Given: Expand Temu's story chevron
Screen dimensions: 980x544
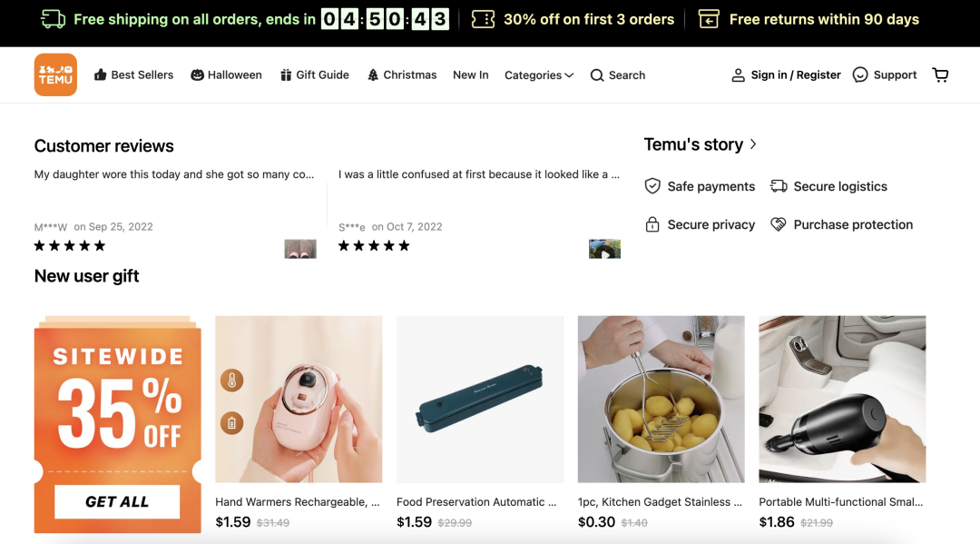Looking at the screenshot, I should (753, 144).
